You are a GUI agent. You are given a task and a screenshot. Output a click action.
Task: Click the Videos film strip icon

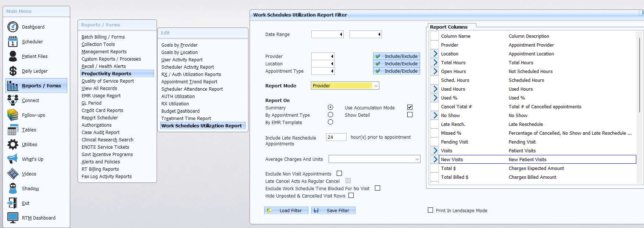pyautogui.click(x=13, y=174)
